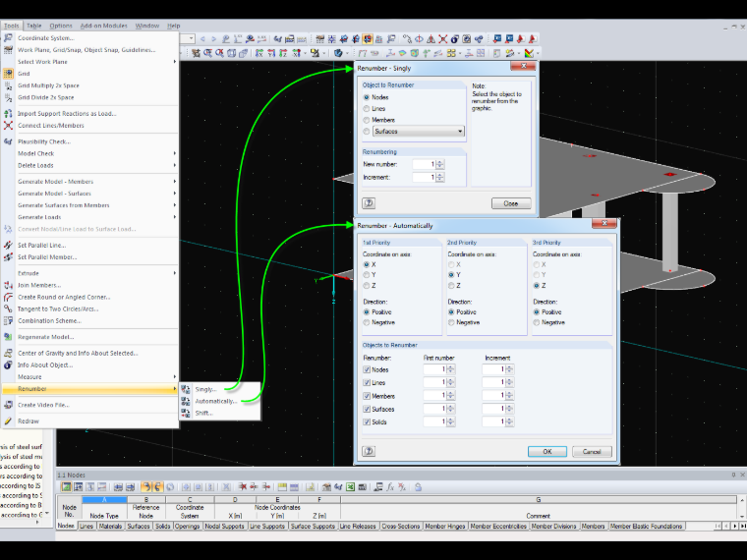Click the Connect Lines/Members red X icon
The image size is (747, 560).
click(8, 125)
